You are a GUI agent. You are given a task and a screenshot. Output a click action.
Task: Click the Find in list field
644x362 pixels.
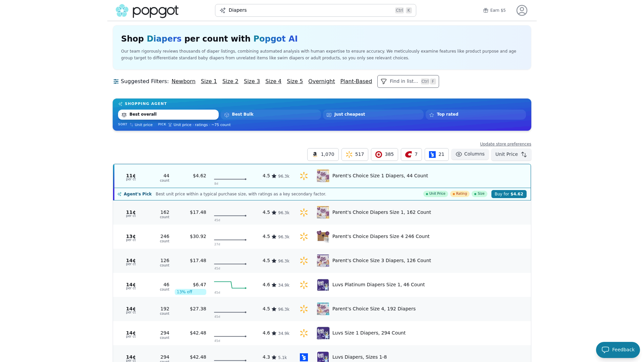408,81
